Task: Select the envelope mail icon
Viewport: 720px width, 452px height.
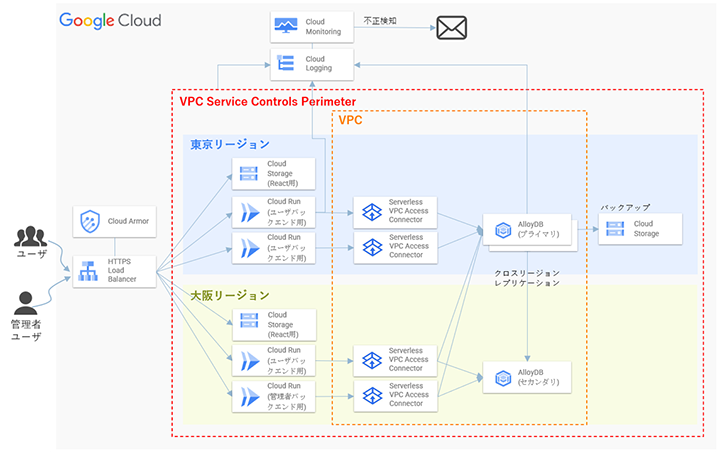Action: point(451,28)
